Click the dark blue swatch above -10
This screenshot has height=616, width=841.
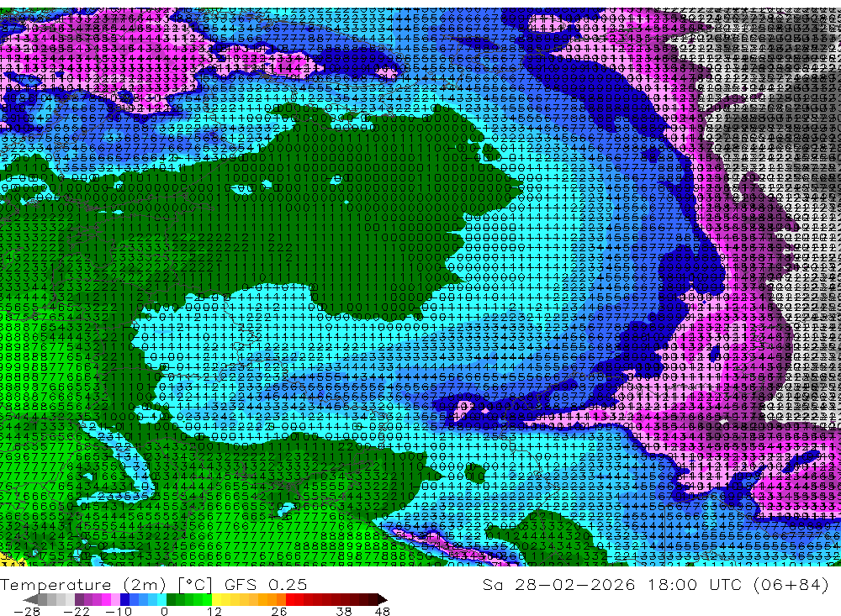pos(124,599)
